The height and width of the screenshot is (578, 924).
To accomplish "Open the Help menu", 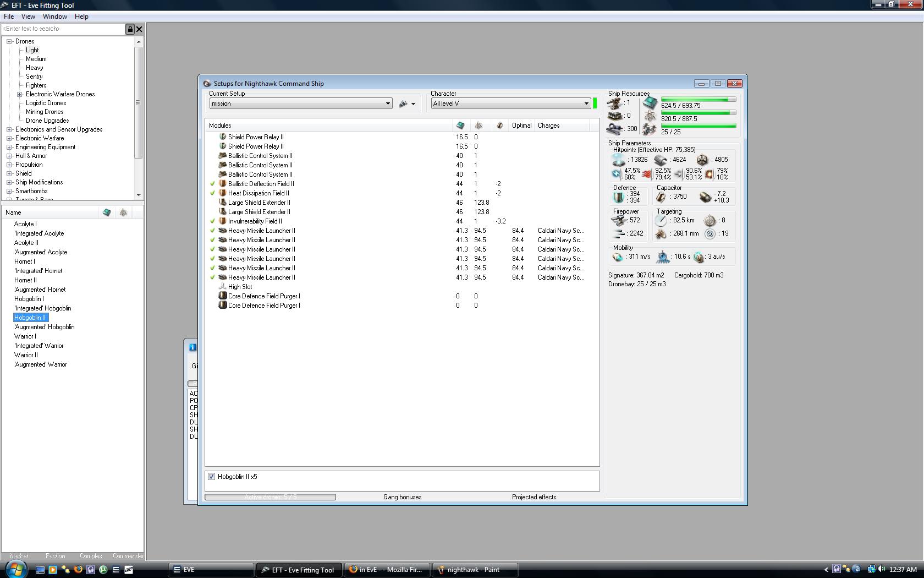I will (81, 17).
